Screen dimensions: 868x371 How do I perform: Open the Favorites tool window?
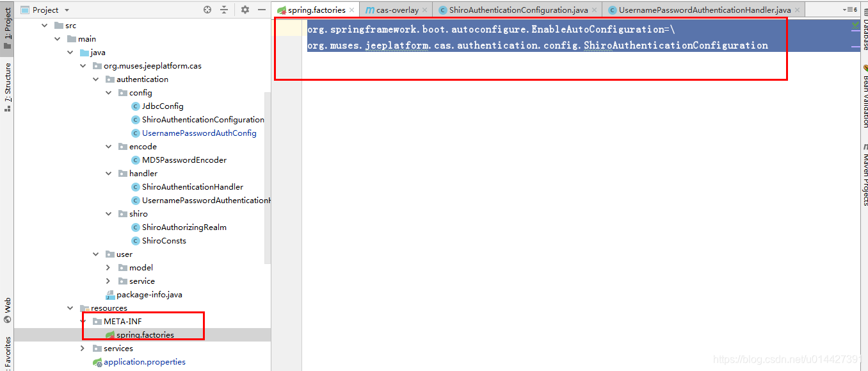click(7, 352)
